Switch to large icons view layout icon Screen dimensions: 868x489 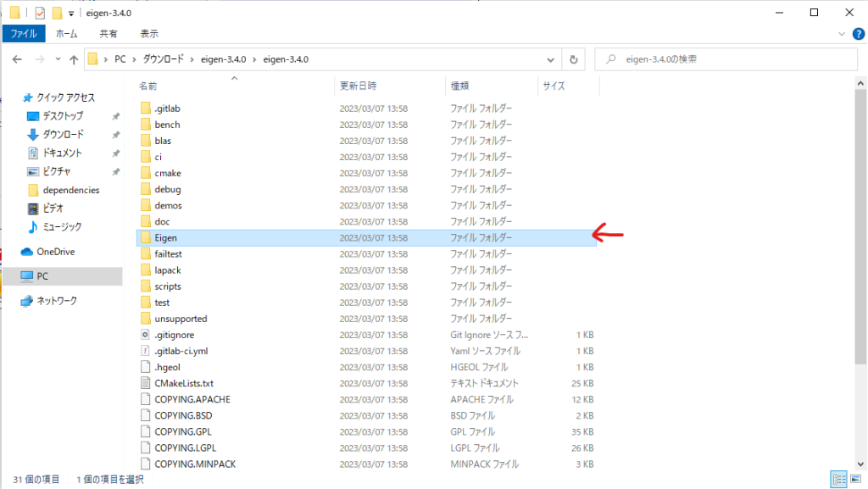pos(856,479)
